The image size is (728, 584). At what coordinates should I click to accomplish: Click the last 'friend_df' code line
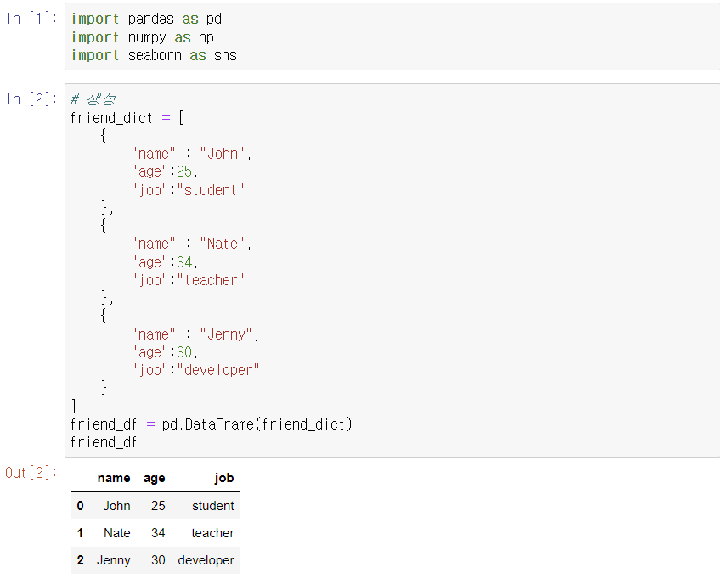click(x=104, y=442)
